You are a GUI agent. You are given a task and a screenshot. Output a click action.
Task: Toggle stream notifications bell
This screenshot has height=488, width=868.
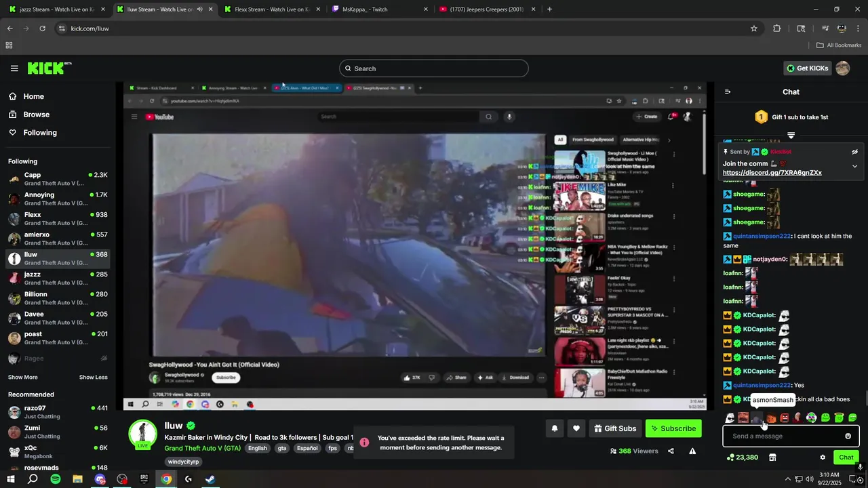[x=555, y=428]
